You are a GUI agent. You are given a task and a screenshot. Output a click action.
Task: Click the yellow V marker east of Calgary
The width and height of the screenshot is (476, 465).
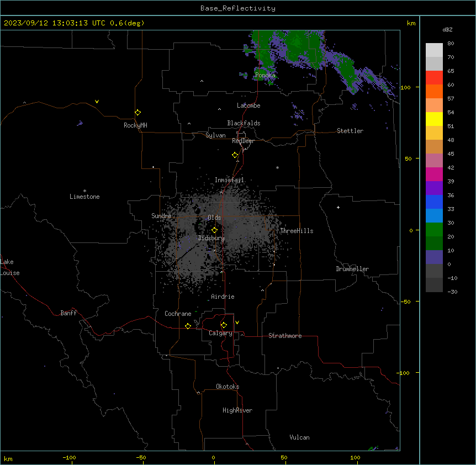pyautogui.click(x=237, y=323)
